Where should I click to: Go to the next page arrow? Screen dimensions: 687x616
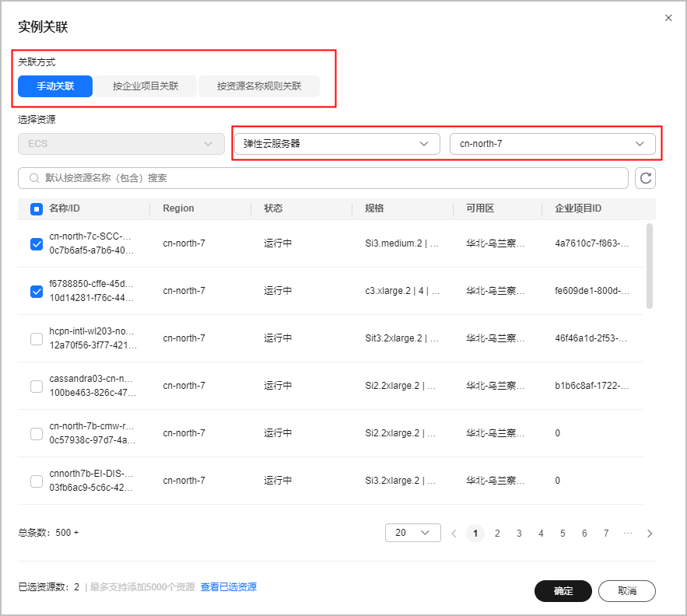[x=650, y=534]
